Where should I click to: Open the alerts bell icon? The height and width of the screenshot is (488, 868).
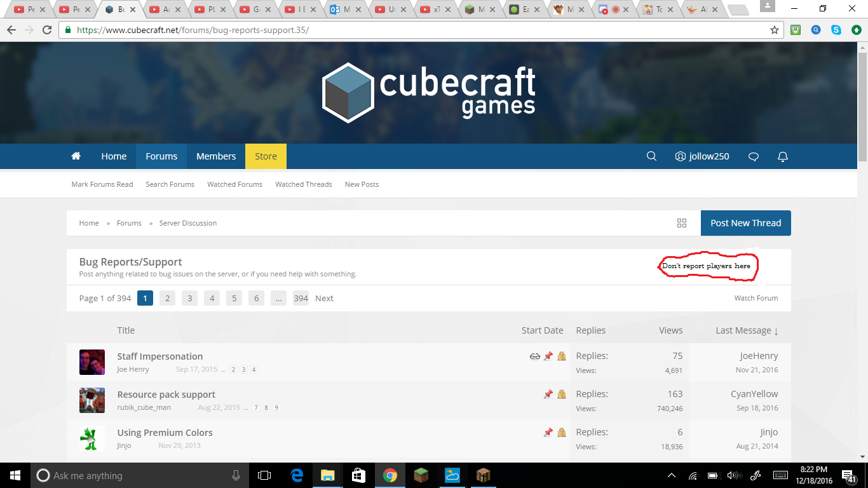point(783,156)
